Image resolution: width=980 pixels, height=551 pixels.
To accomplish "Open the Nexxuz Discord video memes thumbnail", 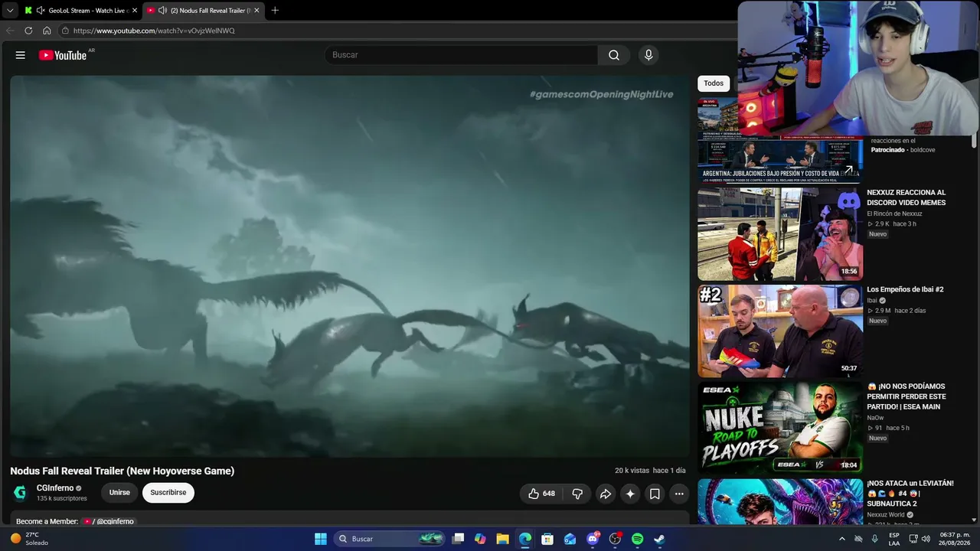I will [x=780, y=234].
